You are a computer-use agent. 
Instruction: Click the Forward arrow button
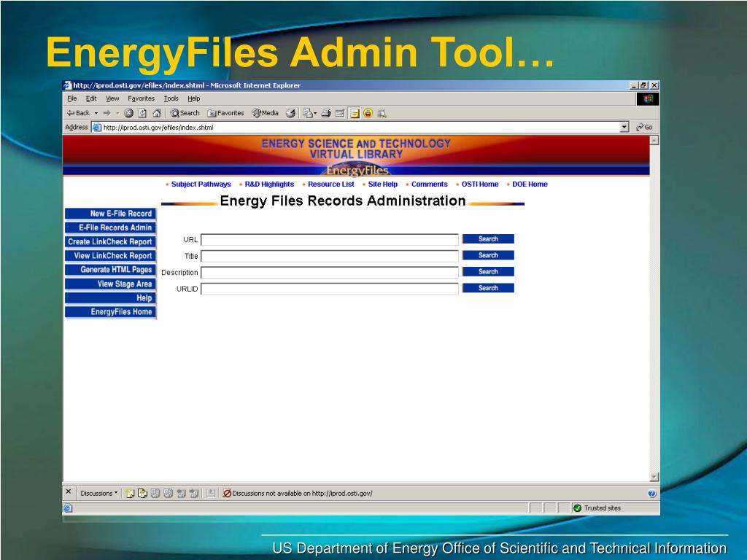click(107, 113)
